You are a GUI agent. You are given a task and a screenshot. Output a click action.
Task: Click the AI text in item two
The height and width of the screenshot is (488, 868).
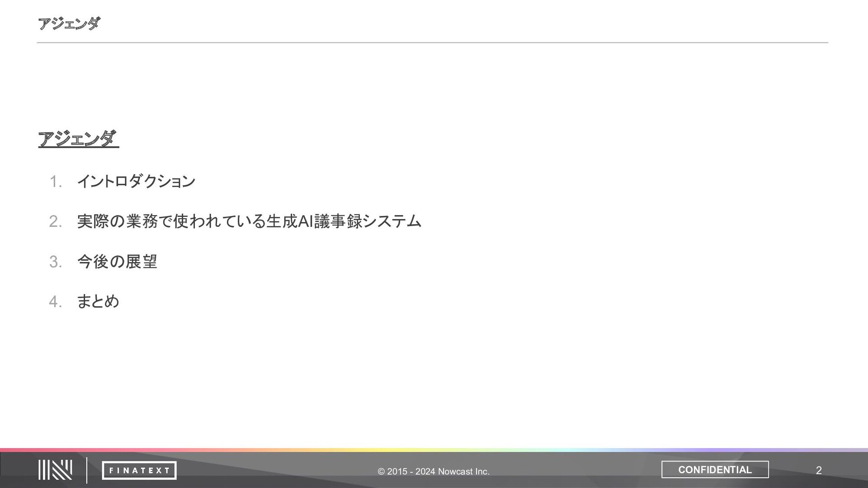point(306,221)
